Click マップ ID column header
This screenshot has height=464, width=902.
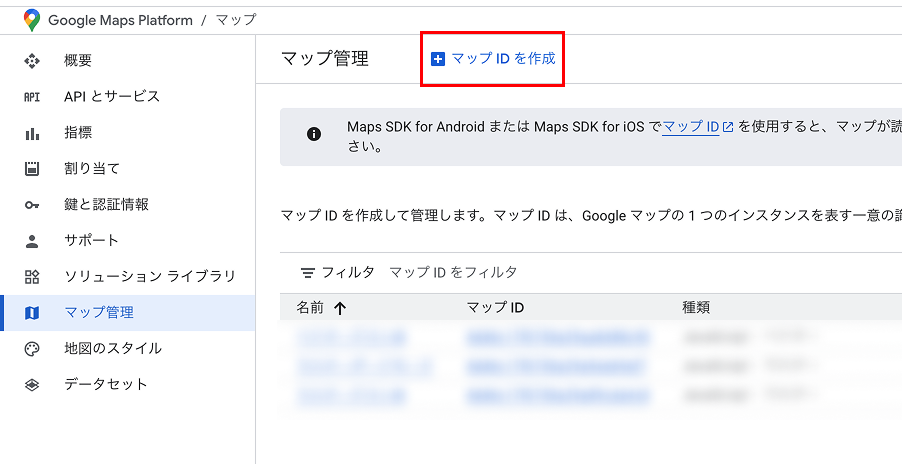tap(495, 308)
